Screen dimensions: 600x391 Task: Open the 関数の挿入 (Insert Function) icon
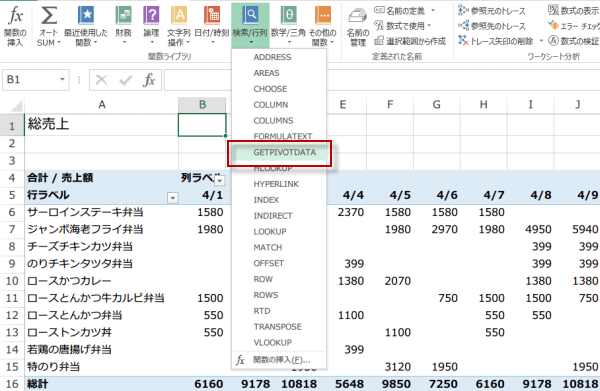(x=16, y=15)
